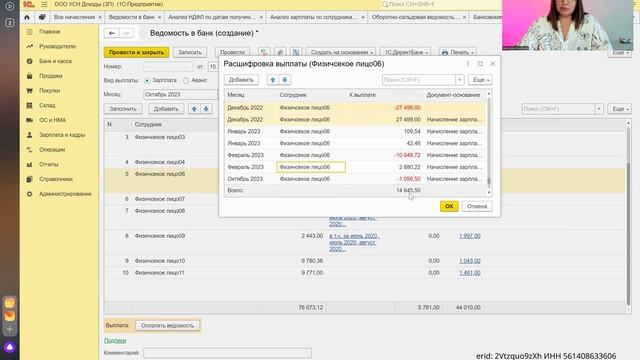
Task: Open Банк и касса section
Action: point(55,61)
